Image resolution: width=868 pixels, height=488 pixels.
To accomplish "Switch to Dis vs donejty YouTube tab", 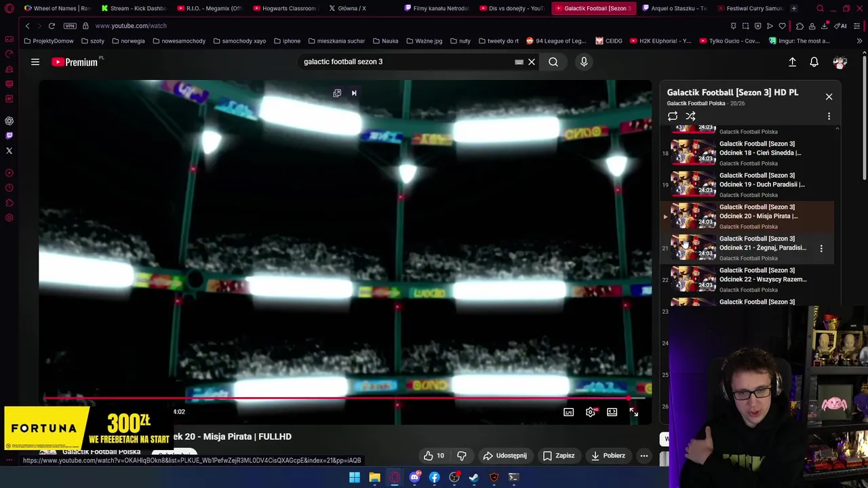I will pos(513,8).
